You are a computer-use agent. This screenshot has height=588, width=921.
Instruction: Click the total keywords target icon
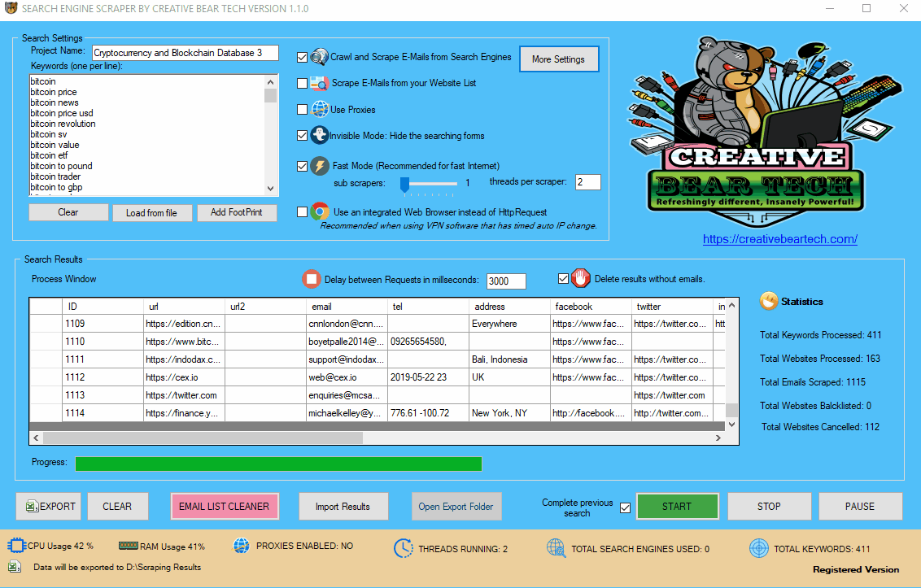pyautogui.click(x=759, y=548)
